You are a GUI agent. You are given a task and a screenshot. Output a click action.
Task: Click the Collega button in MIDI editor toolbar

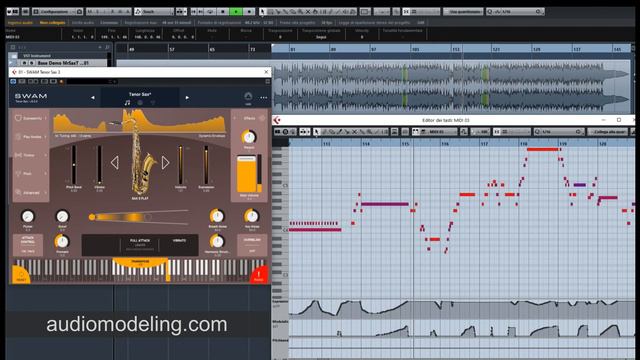coord(608,131)
